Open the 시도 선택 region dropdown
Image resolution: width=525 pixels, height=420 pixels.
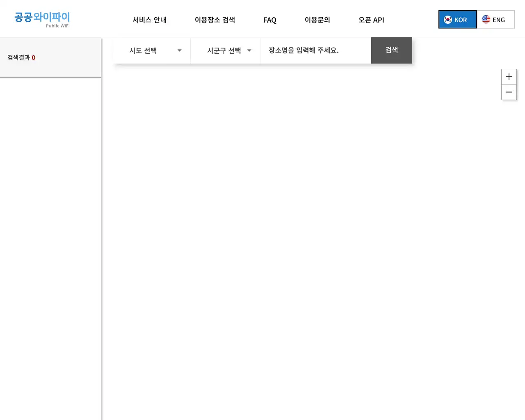pyautogui.click(x=152, y=50)
